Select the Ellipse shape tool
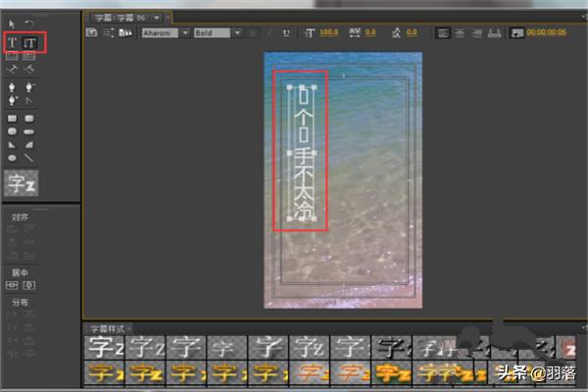Screen dimensions: 588x392 click(x=12, y=158)
